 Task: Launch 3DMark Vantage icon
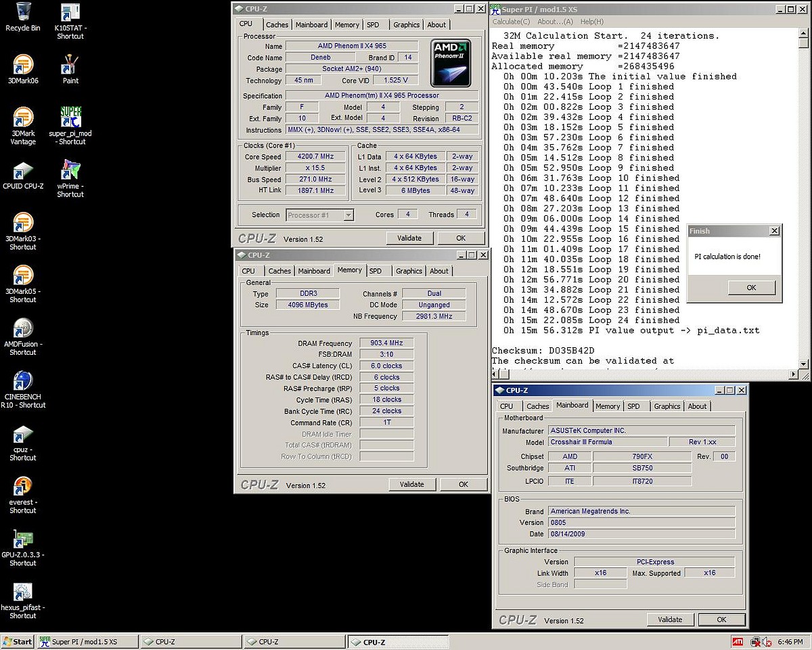pyautogui.click(x=23, y=116)
